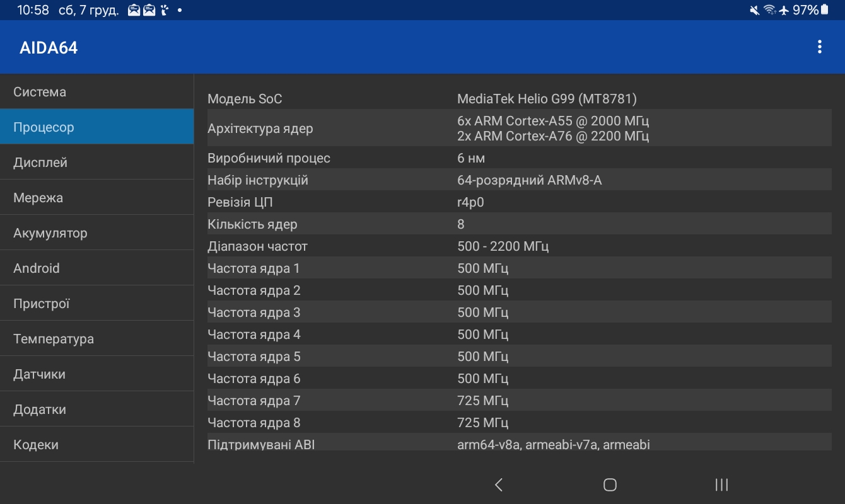Tap the 725 МГц value for core 7
The width and height of the screenshot is (845, 504).
pyautogui.click(x=482, y=401)
